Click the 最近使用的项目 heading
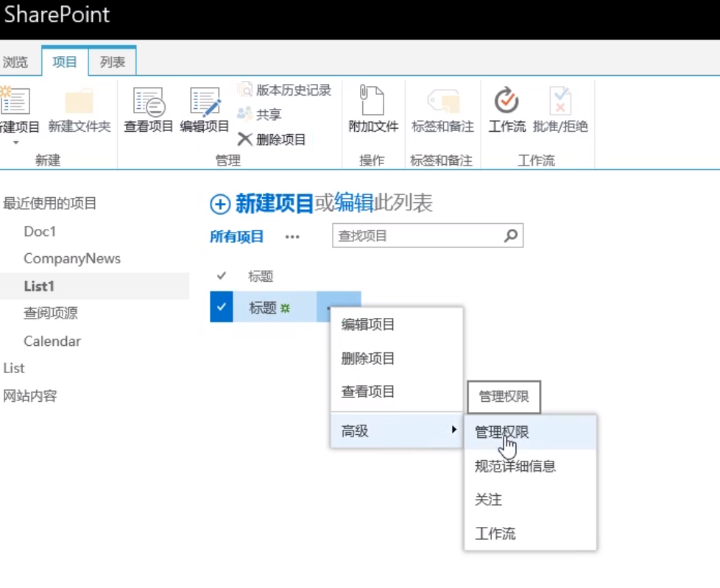Viewport: 720px width, 588px height. tap(49, 203)
